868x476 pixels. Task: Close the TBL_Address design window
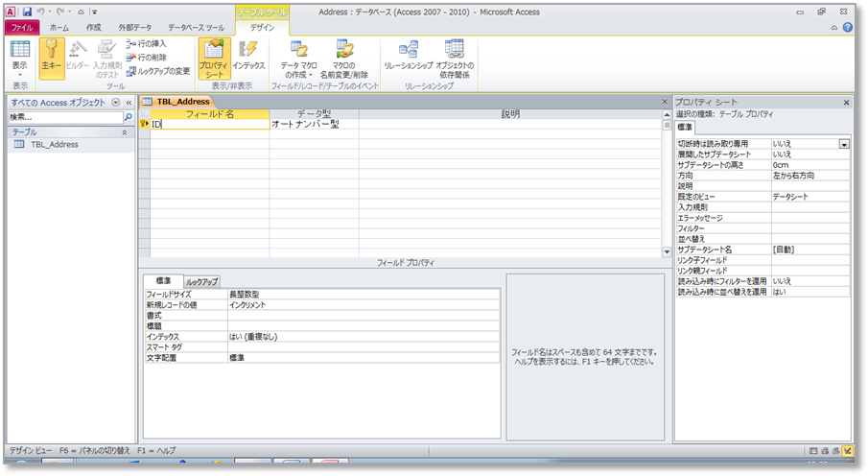665,102
